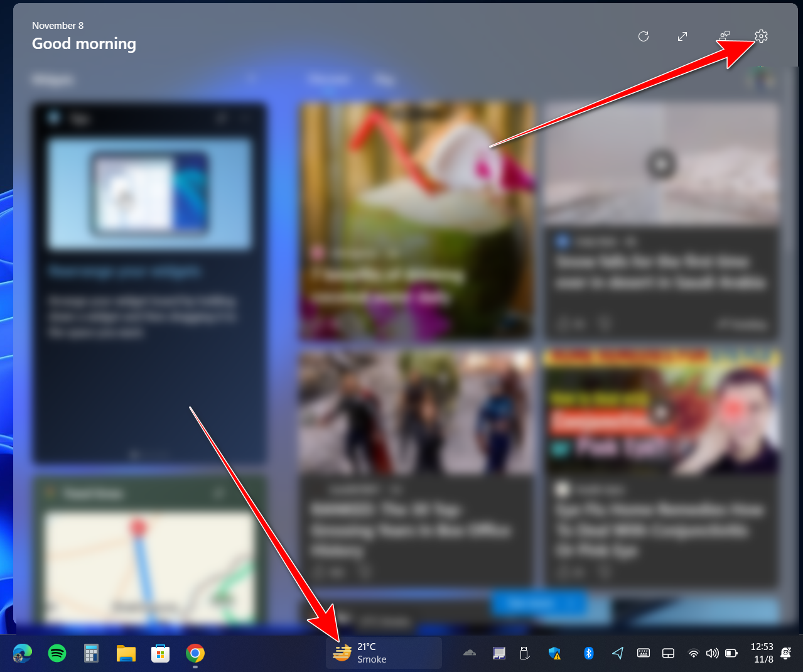Open Windows Security shield with warning

(x=554, y=654)
